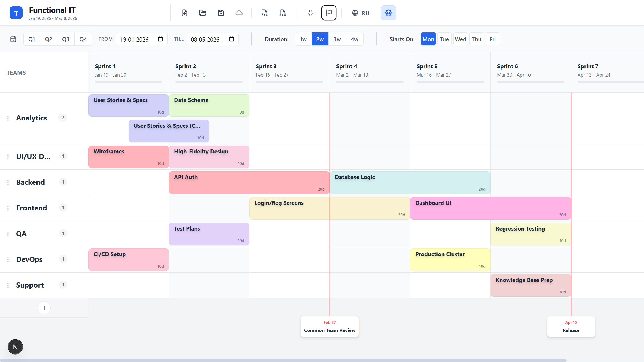Click the cloud sync icon
Viewport: 644px width, 362px height.
239,13
